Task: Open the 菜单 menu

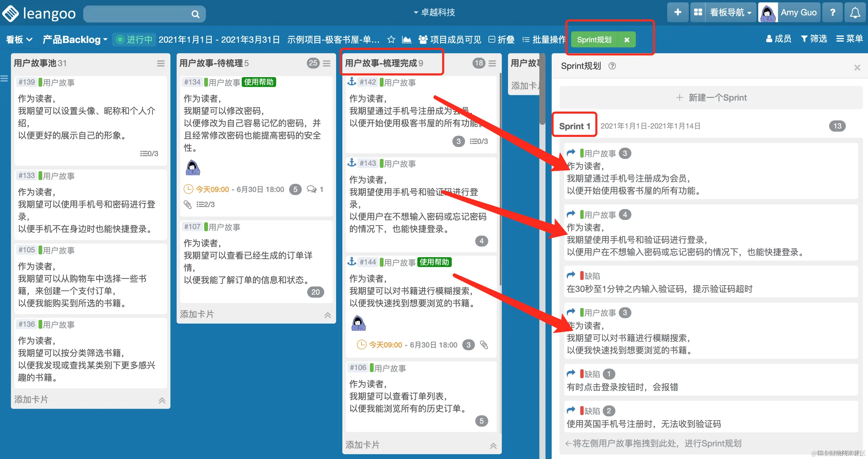Action: pos(849,39)
